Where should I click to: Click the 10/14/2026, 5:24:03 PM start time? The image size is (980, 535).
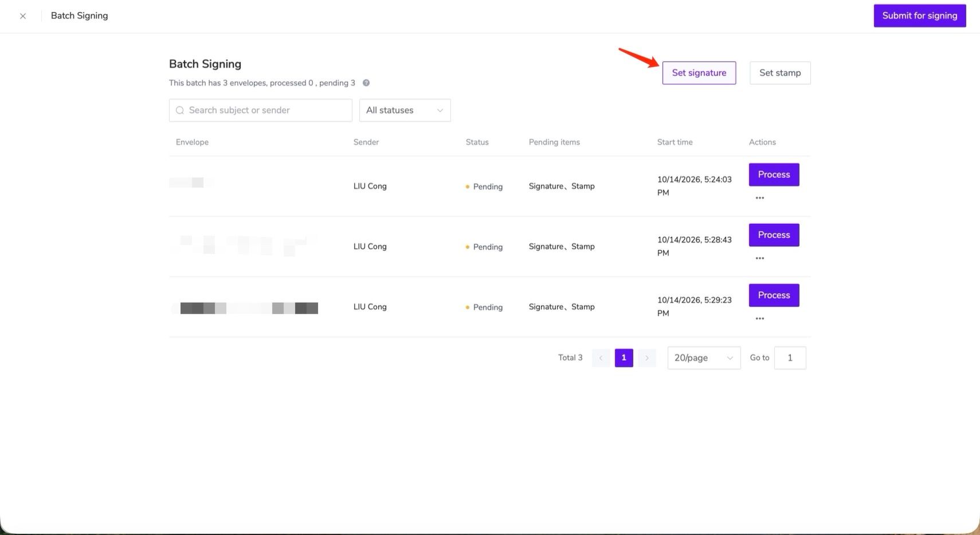(695, 186)
